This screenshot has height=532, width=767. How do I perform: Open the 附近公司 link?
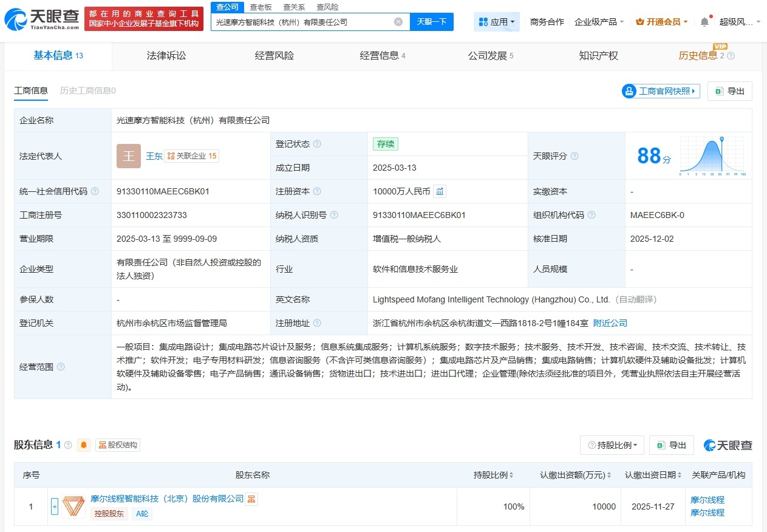pyautogui.click(x=610, y=322)
